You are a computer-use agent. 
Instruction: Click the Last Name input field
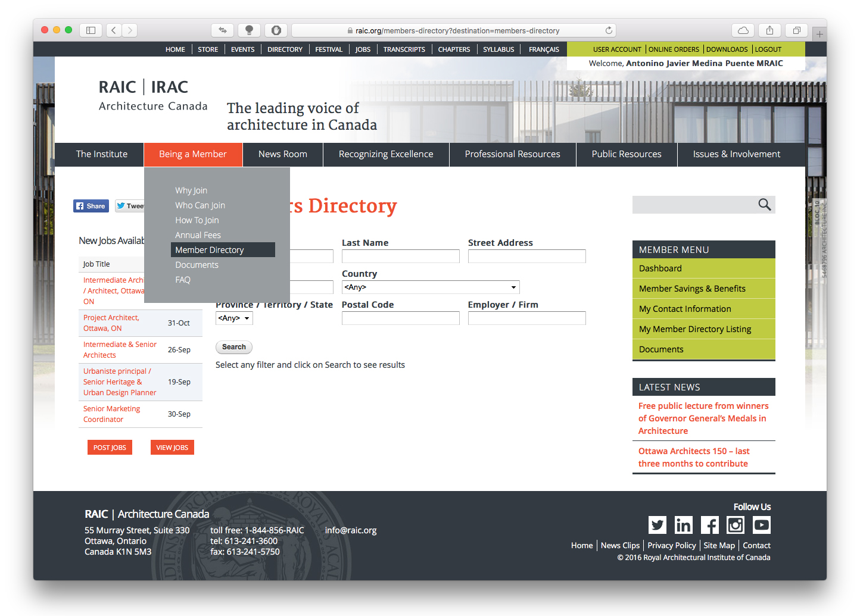click(401, 257)
